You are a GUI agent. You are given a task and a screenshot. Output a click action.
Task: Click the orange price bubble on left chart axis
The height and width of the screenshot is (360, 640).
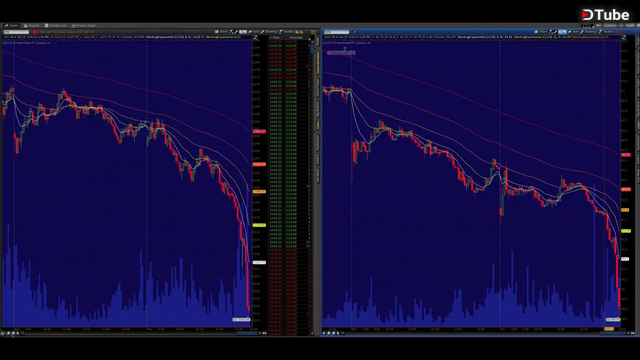pos(259,191)
